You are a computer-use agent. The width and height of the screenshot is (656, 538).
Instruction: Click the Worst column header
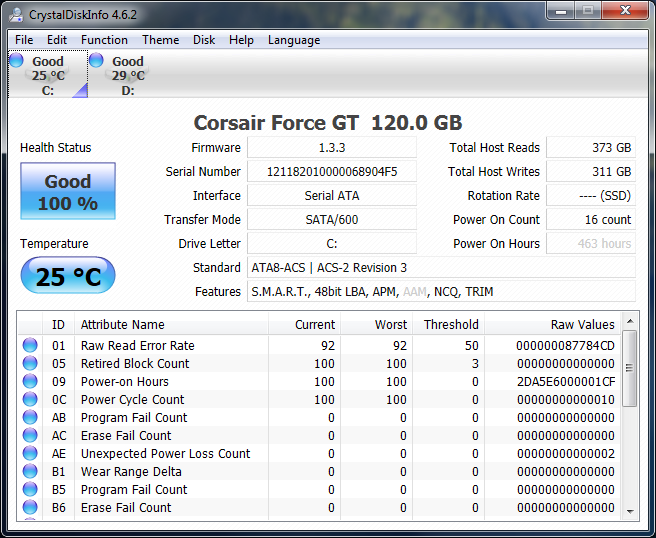tap(377, 324)
